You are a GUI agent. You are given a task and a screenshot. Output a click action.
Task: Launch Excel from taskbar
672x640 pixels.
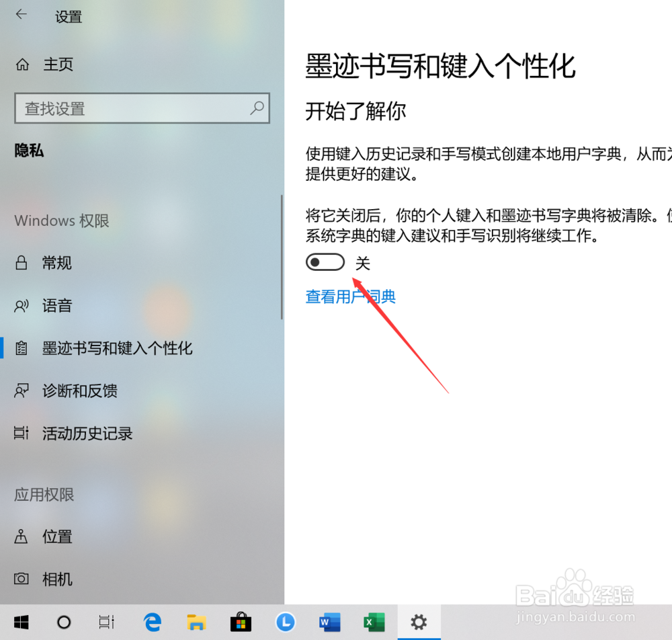click(x=374, y=622)
